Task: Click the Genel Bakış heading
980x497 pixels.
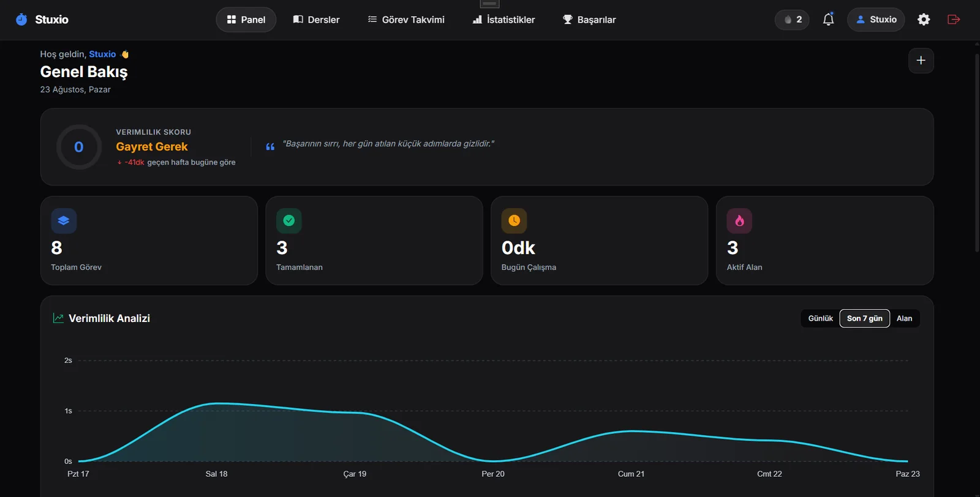Action: (84, 72)
